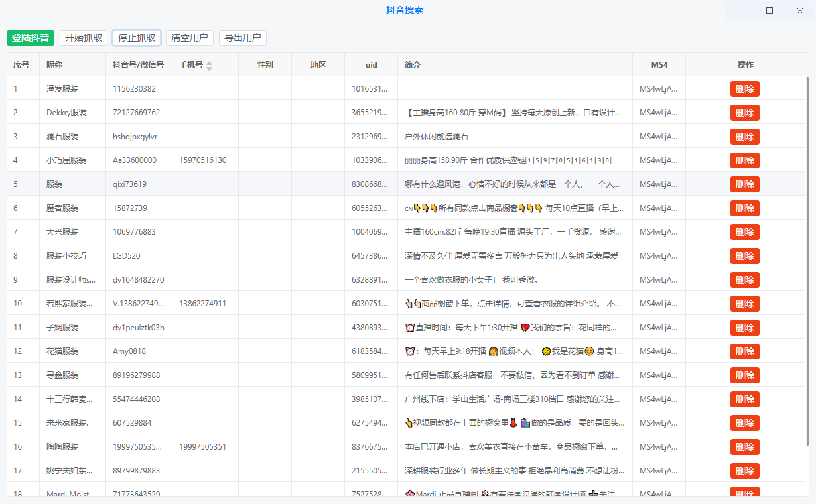Delete row with account dy1048482270
816x504 pixels.
click(745, 280)
